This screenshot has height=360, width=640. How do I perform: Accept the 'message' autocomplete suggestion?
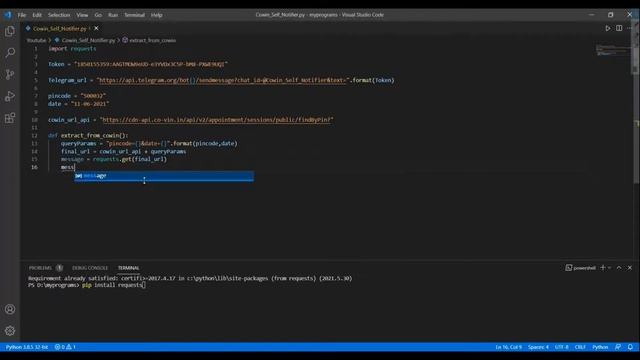tap(164, 176)
